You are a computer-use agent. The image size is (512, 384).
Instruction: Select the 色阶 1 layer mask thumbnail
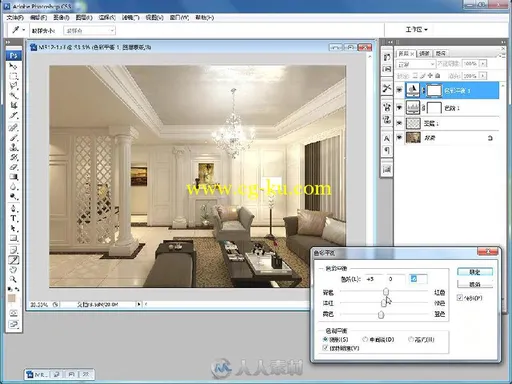pyautogui.click(x=434, y=107)
